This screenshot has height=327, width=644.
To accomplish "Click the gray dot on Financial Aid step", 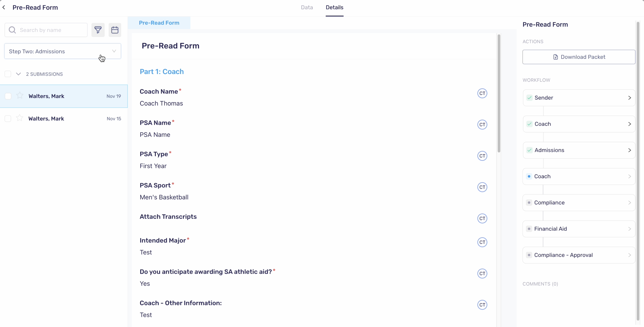I will 529,229.
